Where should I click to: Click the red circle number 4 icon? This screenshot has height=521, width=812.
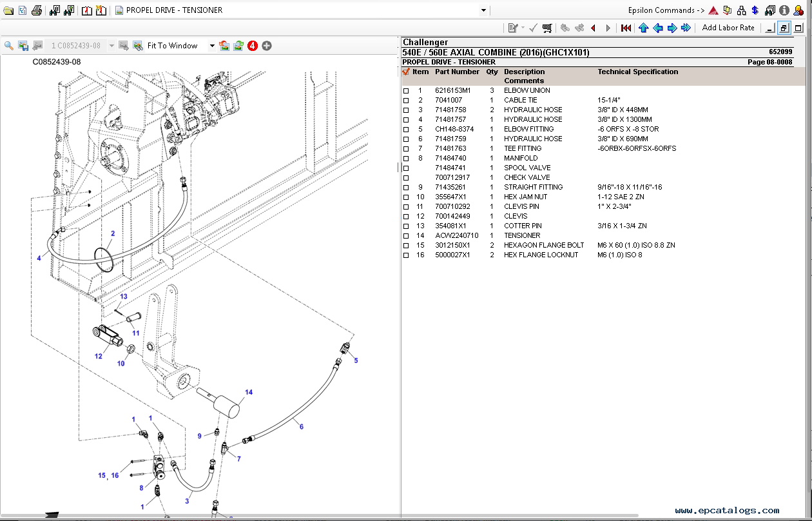tap(253, 45)
